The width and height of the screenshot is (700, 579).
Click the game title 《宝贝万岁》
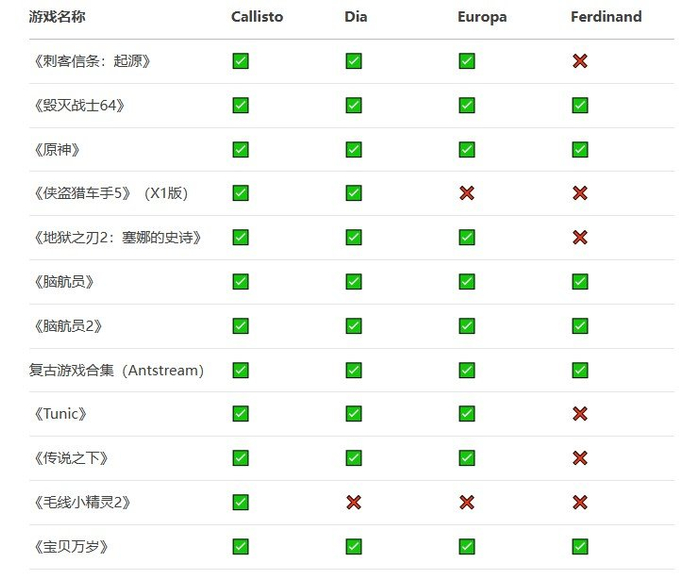pyautogui.click(x=69, y=546)
